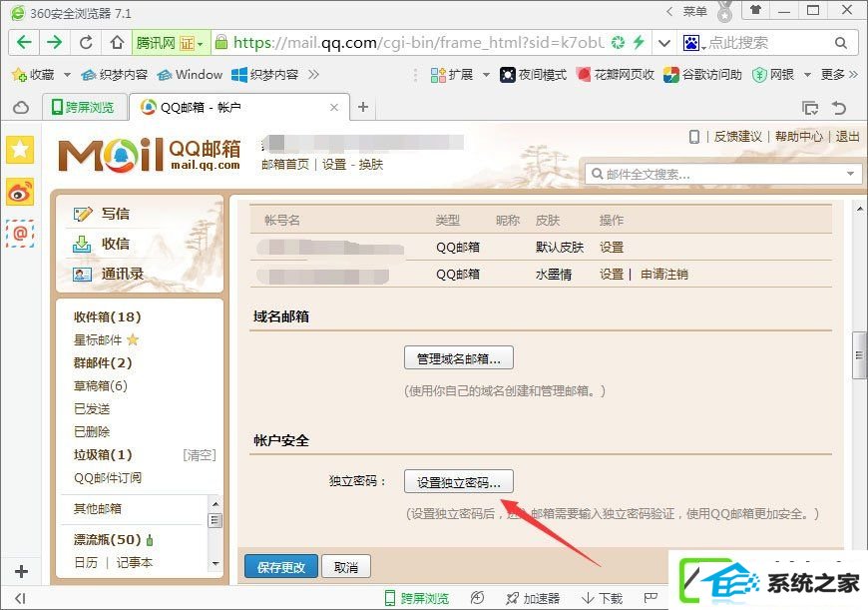
Task: Toggle 夜间模式 night mode
Action: (533, 74)
